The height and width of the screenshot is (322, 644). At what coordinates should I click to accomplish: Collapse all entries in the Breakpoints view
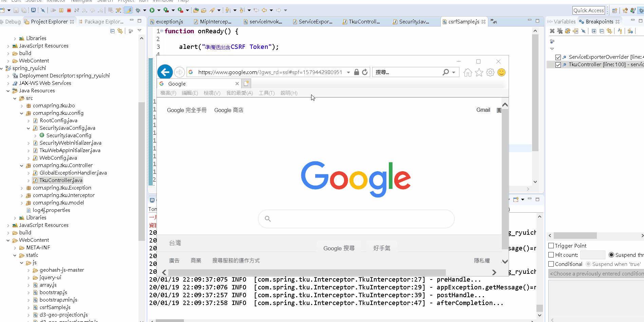(602, 31)
